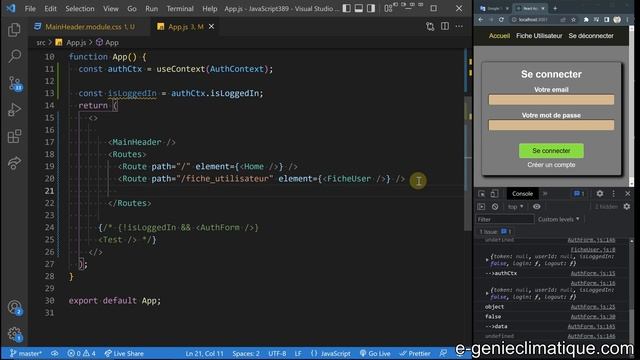
Task: Select language mode JavaScript in status bar
Action: [x=331, y=353]
